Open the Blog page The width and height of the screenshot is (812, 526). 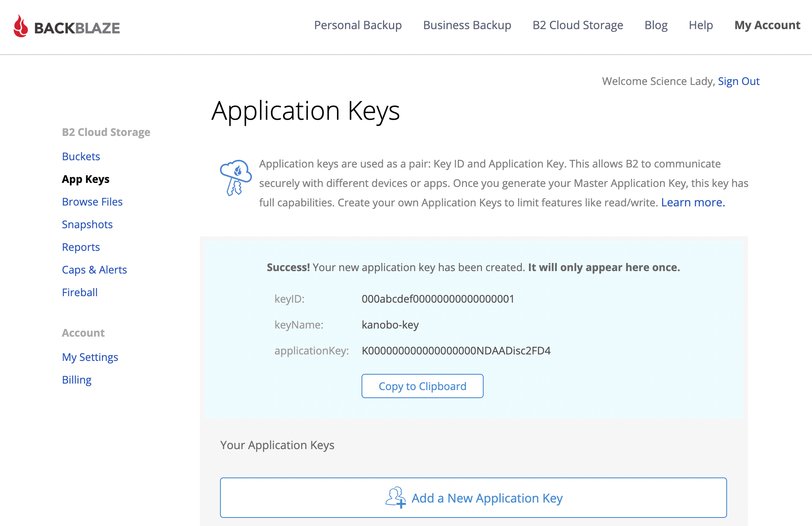(x=656, y=25)
